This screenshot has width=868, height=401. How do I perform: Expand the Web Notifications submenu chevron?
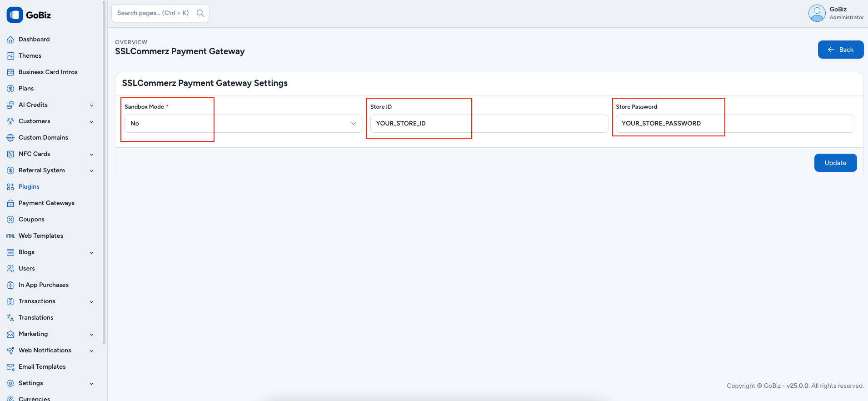(x=91, y=351)
